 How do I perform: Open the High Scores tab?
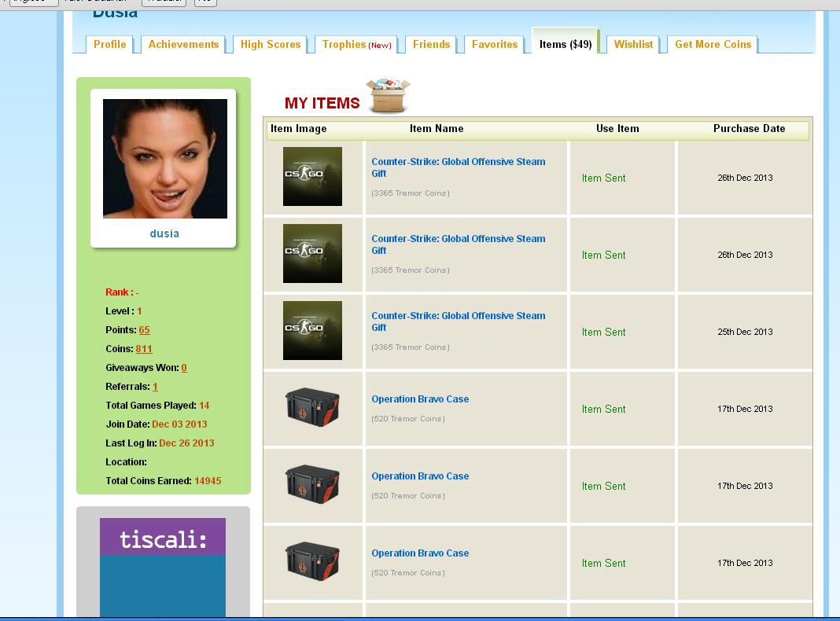click(x=271, y=45)
